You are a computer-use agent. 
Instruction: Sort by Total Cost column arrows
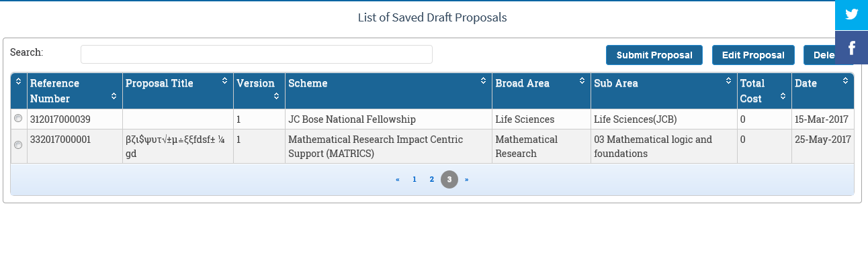point(783,96)
